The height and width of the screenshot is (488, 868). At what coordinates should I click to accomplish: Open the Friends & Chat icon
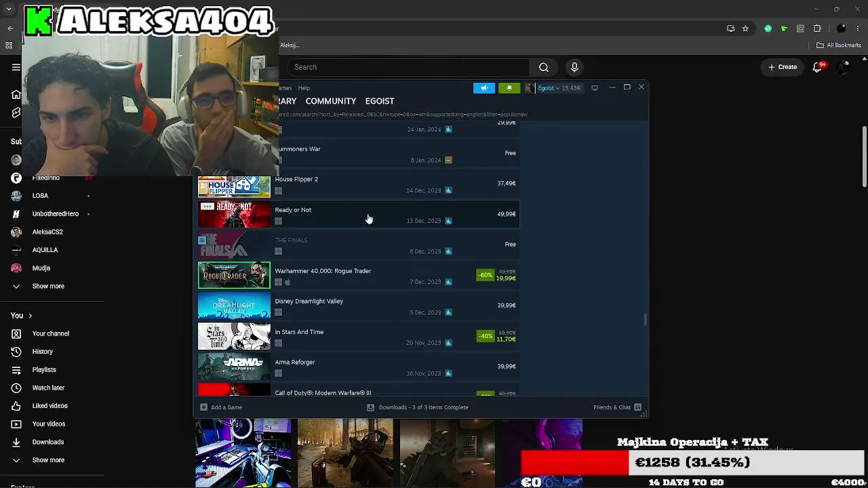coord(637,407)
